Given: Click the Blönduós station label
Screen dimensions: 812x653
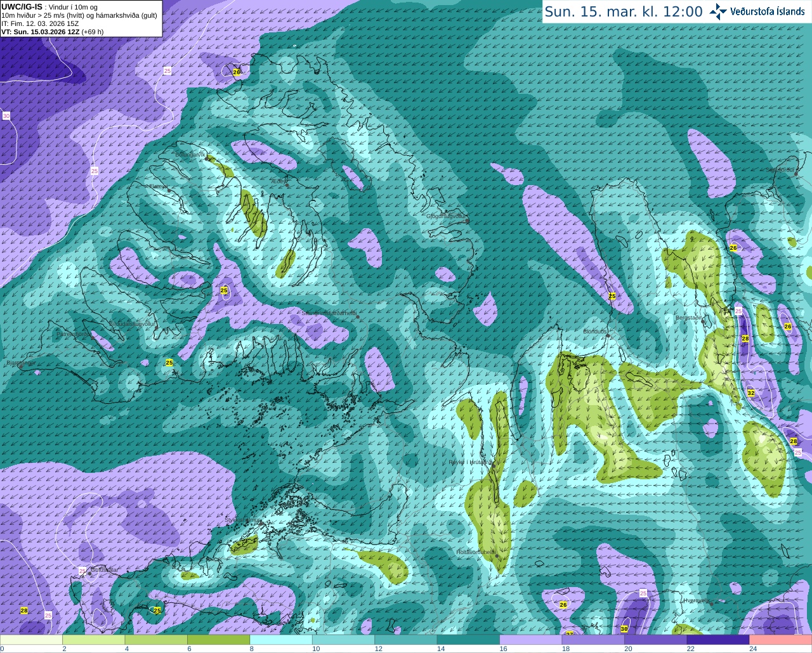Looking at the screenshot, I should [x=595, y=332].
